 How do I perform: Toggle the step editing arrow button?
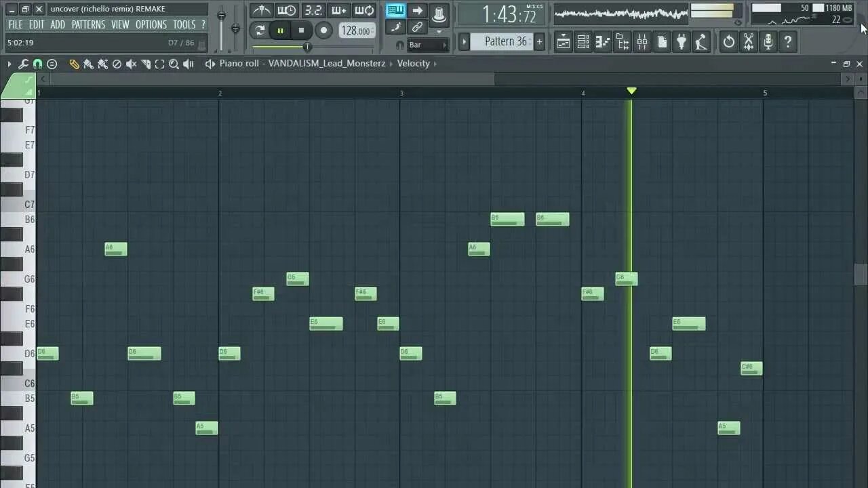tap(417, 10)
